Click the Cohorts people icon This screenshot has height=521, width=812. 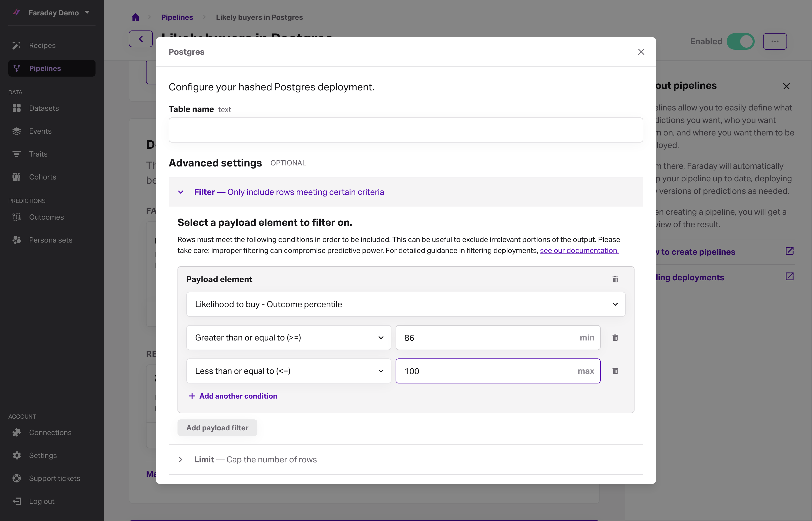(x=17, y=177)
